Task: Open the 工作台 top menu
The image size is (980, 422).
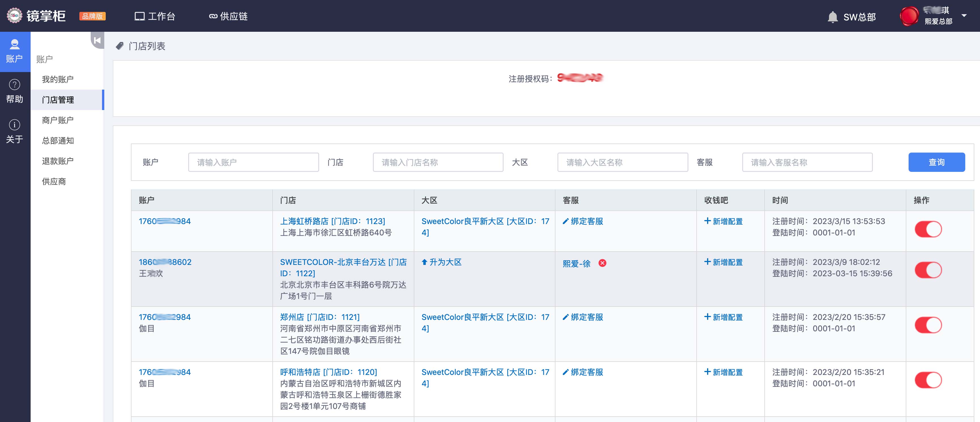Action: point(155,16)
